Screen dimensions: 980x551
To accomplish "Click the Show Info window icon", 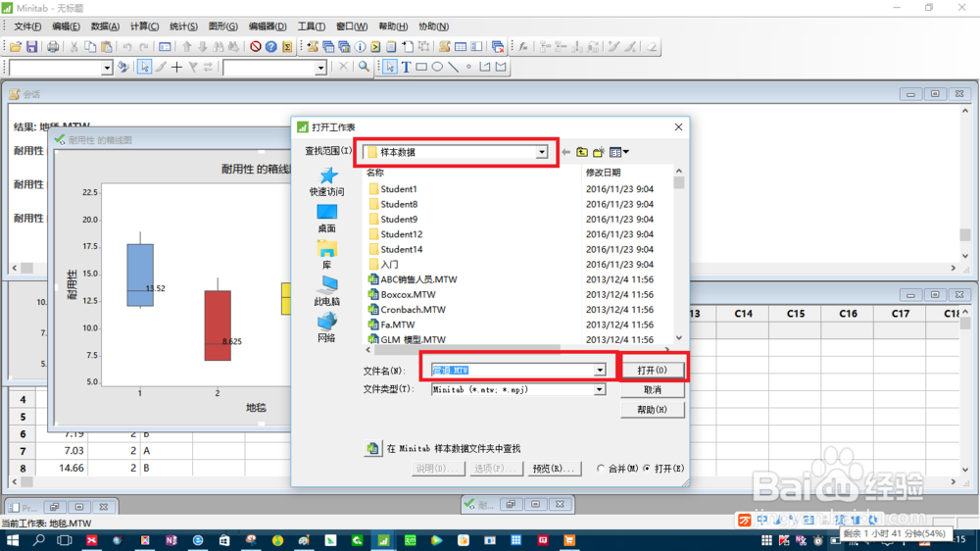I will click(x=360, y=47).
